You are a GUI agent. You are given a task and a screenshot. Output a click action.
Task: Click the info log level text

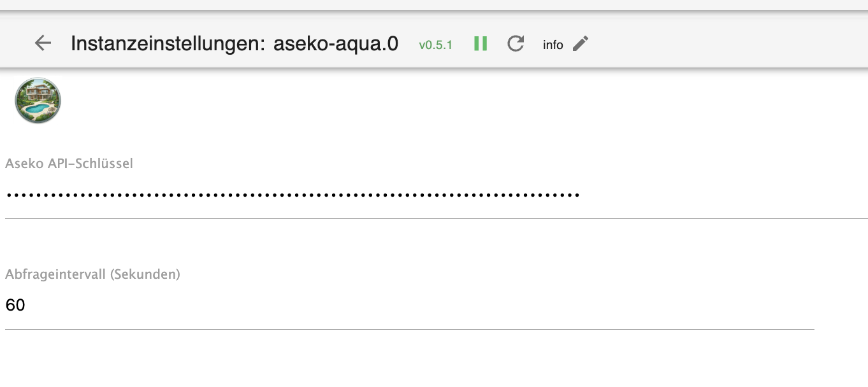point(553,45)
